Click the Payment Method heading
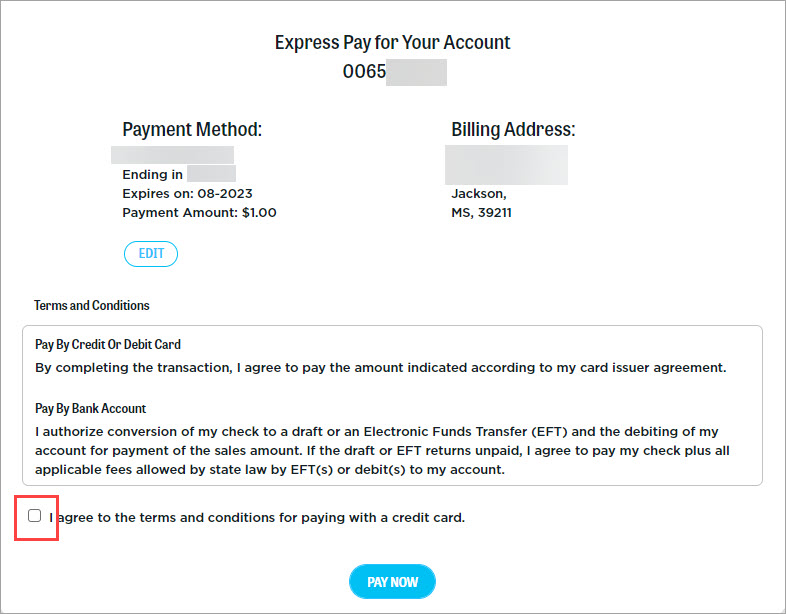Viewport: 786px width, 614px height. [192, 130]
